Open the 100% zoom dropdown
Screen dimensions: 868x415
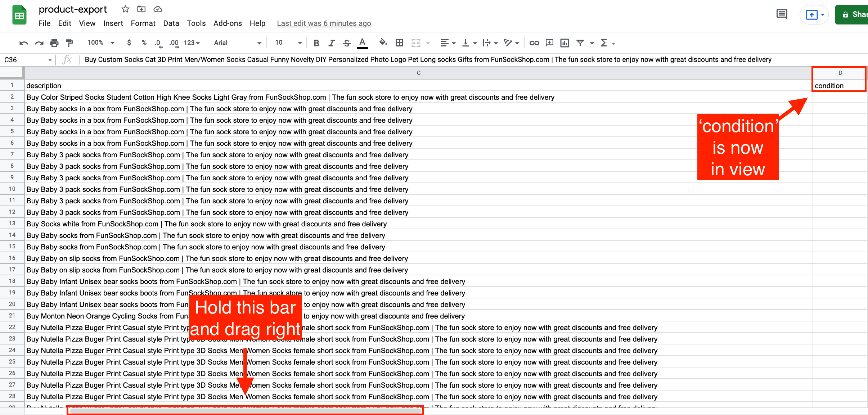coord(100,42)
